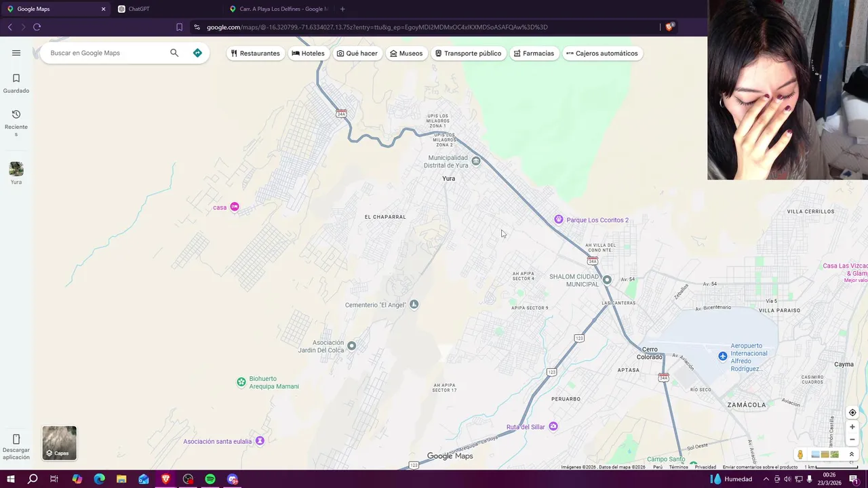
Task: Go back in browser history
Action: pyautogui.click(x=9, y=27)
